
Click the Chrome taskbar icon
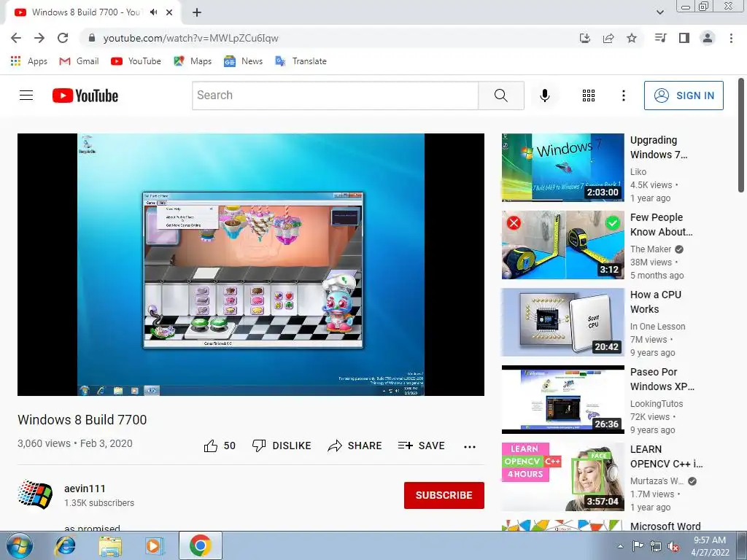click(x=200, y=545)
